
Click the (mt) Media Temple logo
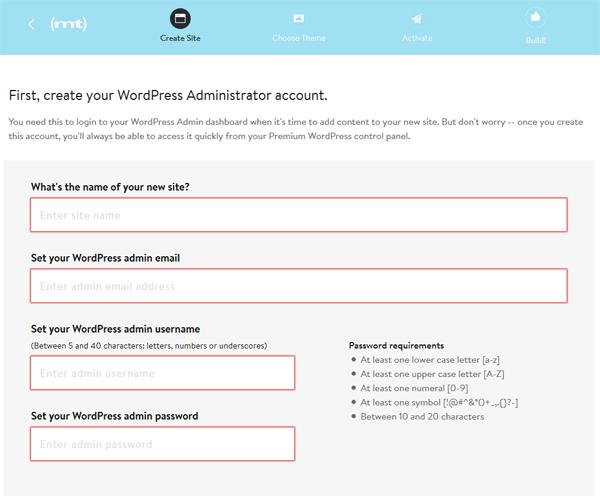(x=69, y=24)
